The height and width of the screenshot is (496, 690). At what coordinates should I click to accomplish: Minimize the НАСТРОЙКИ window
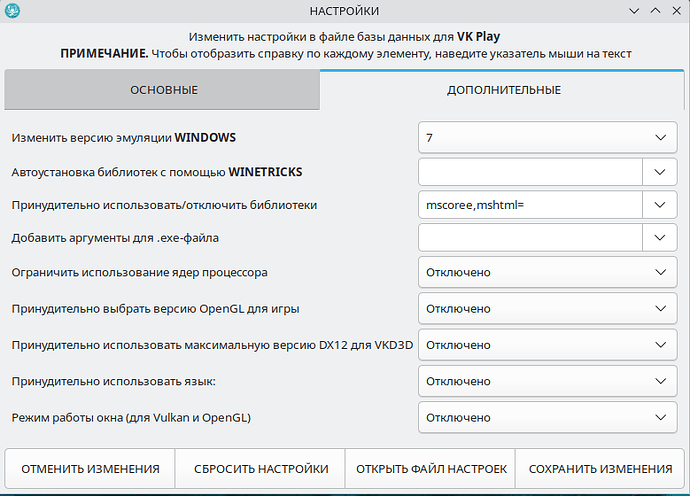click(630, 12)
